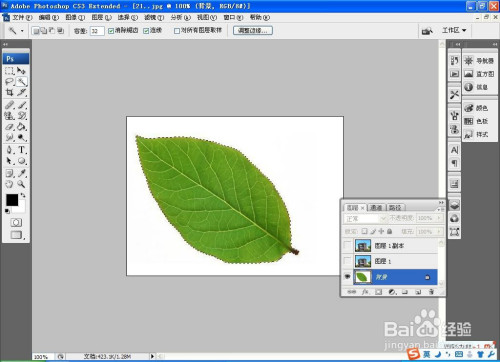Image resolution: width=500 pixels, height=362 pixels.
Task: Select the Ellipse shape tool
Action: pyautogui.click(x=21, y=161)
